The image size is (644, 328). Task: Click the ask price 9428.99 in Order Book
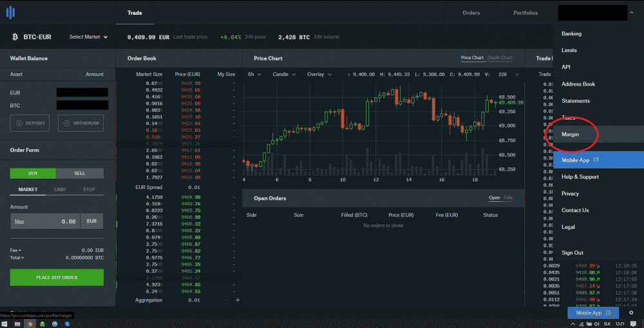coord(191,83)
